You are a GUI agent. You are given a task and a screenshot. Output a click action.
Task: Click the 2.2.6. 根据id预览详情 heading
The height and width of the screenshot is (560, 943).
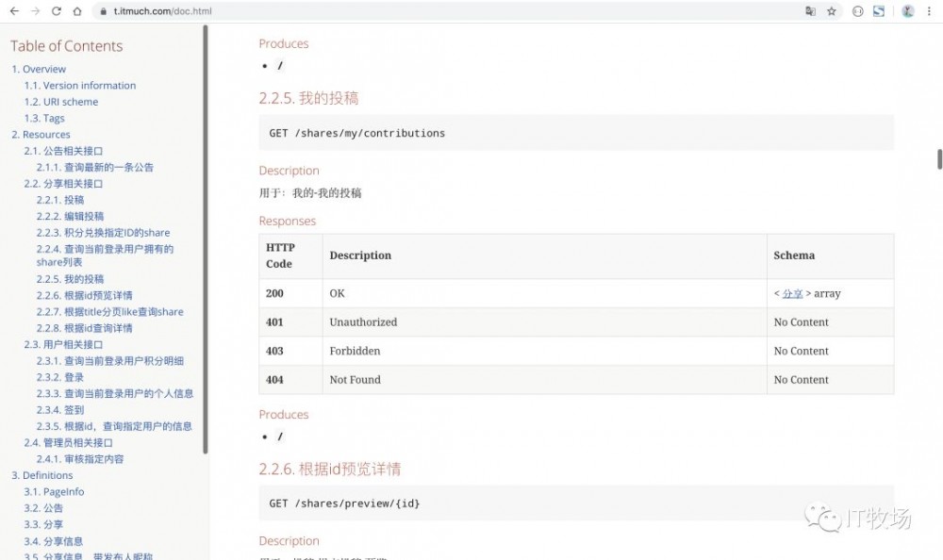tap(329, 469)
